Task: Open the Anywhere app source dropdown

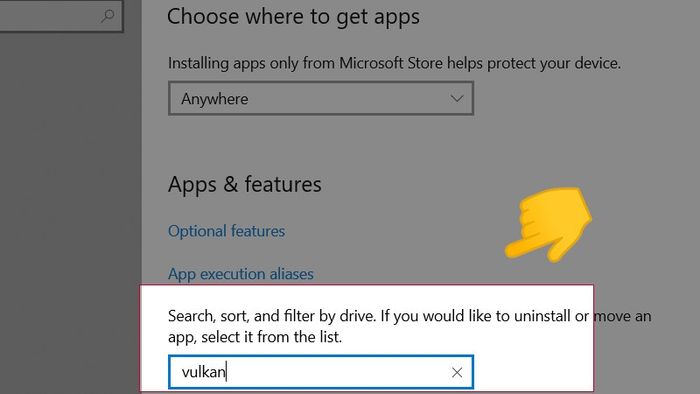Action: coord(321,98)
